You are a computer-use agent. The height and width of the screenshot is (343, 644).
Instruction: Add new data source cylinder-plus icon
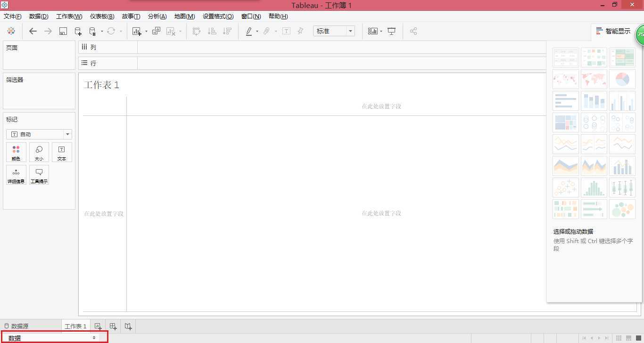click(x=78, y=32)
